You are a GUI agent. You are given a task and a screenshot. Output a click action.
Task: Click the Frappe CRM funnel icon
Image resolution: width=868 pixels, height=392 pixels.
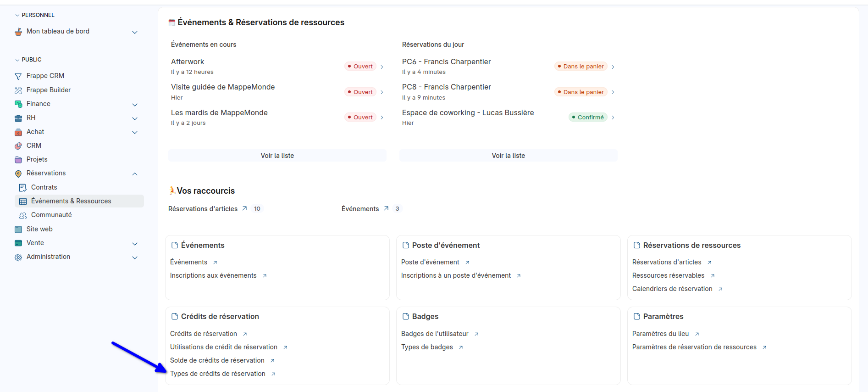tap(18, 76)
